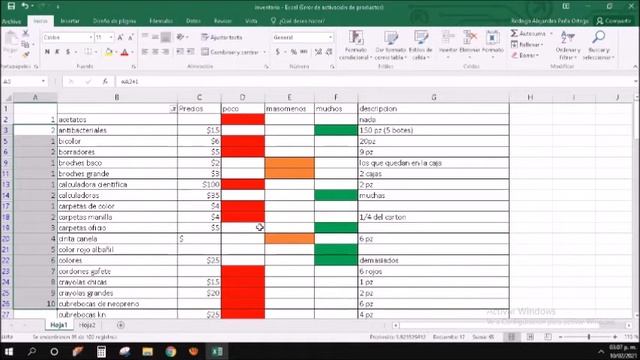Click the Format Painter brush icon
The width and height of the screenshot is (640, 360).
(25, 54)
